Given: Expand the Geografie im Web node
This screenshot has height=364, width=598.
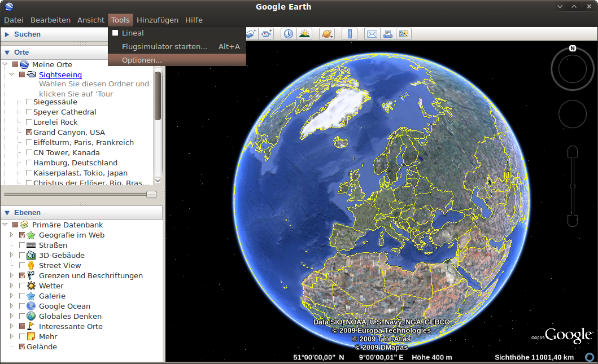Looking at the screenshot, I should [x=12, y=235].
